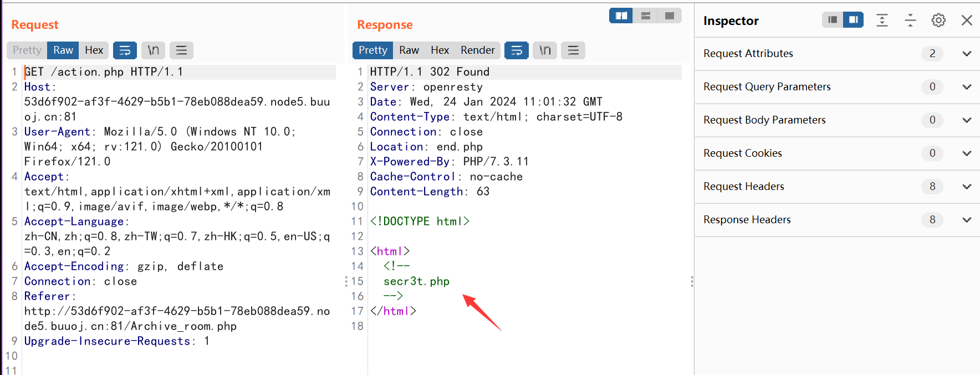Image resolution: width=980 pixels, height=375 pixels.
Task: Set Inspector to two-column layout
Action: pyautogui.click(x=853, y=20)
